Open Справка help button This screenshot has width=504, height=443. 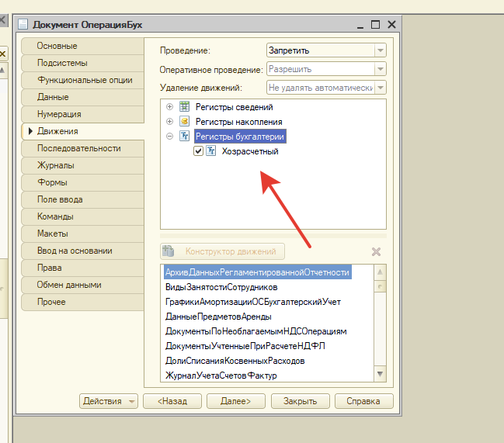point(364,401)
